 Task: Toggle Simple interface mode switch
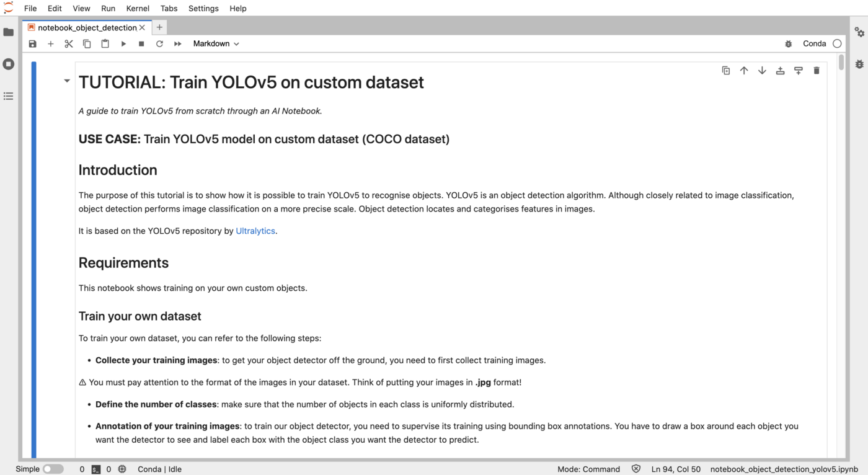53,469
